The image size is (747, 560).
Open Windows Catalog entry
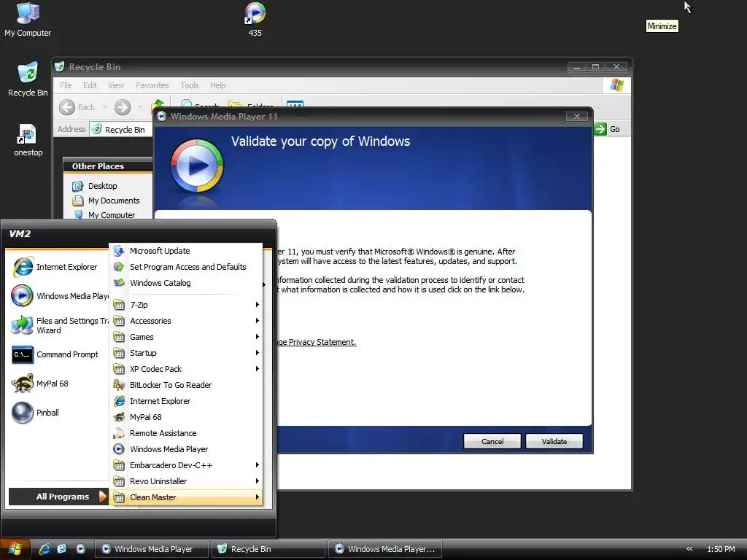(x=186, y=283)
